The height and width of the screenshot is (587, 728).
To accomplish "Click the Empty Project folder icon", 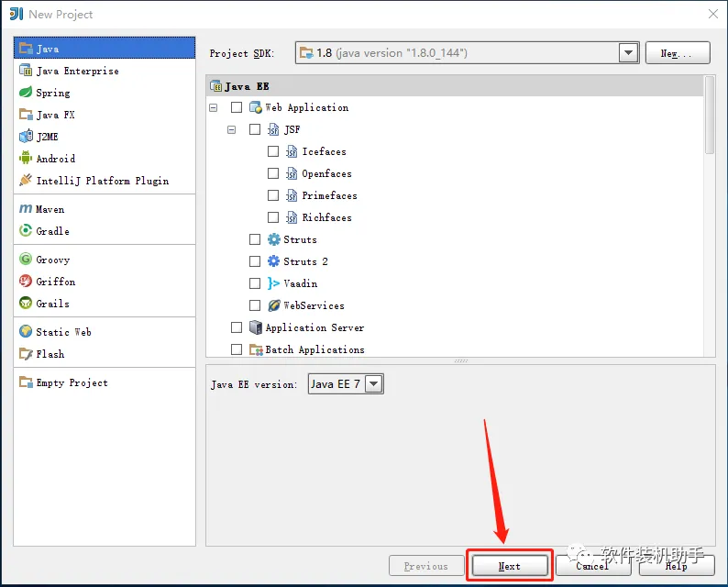I will (26, 382).
